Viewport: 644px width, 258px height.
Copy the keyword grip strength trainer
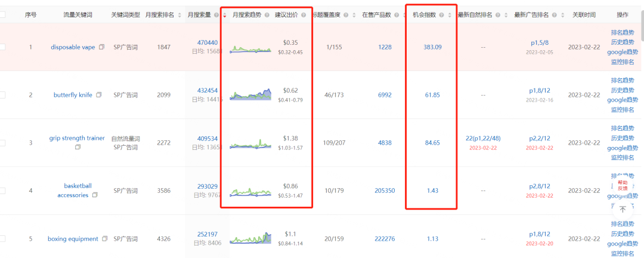pos(78,147)
